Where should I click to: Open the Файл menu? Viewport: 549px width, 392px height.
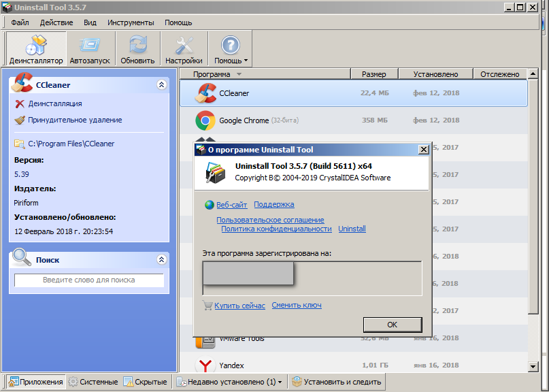pyautogui.click(x=20, y=22)
